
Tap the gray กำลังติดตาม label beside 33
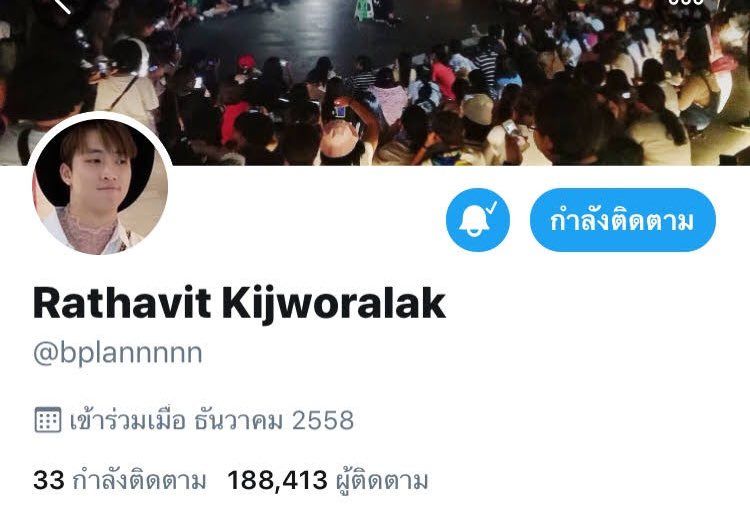point(140,480)
